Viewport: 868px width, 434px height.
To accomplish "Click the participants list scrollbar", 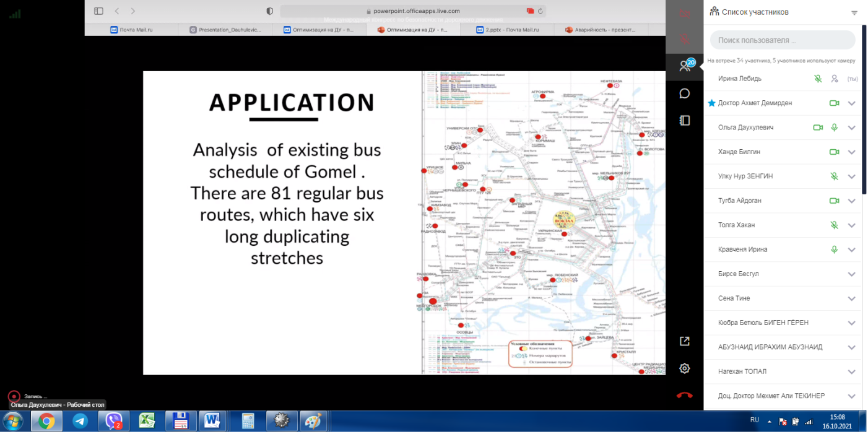I will pyautogui.click(x=864, y=110).
